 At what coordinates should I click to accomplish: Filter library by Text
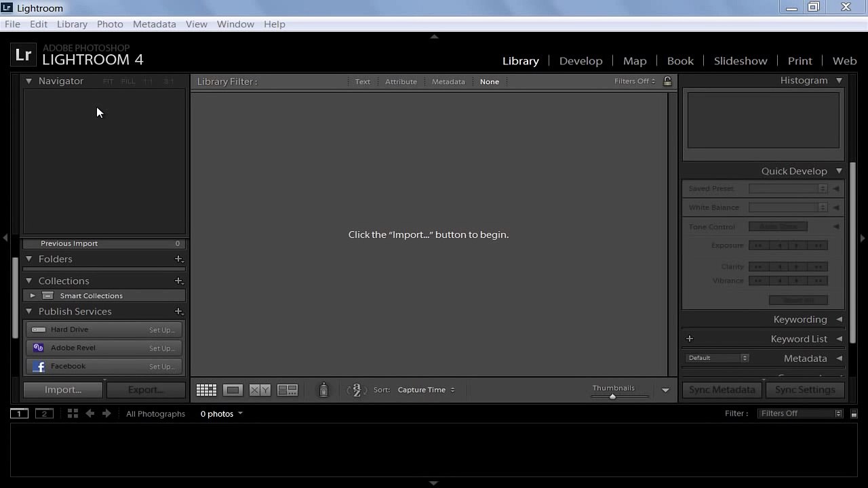pyautogui.click(x=363, y=81)
